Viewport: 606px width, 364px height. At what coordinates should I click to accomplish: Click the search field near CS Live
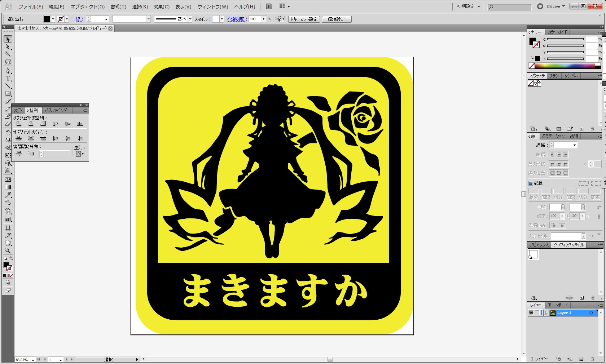[x=509, y=7]
